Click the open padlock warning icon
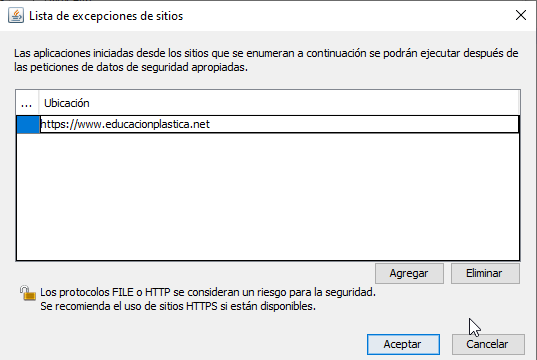This screenshot has height=360, width=537. [27, 293]
